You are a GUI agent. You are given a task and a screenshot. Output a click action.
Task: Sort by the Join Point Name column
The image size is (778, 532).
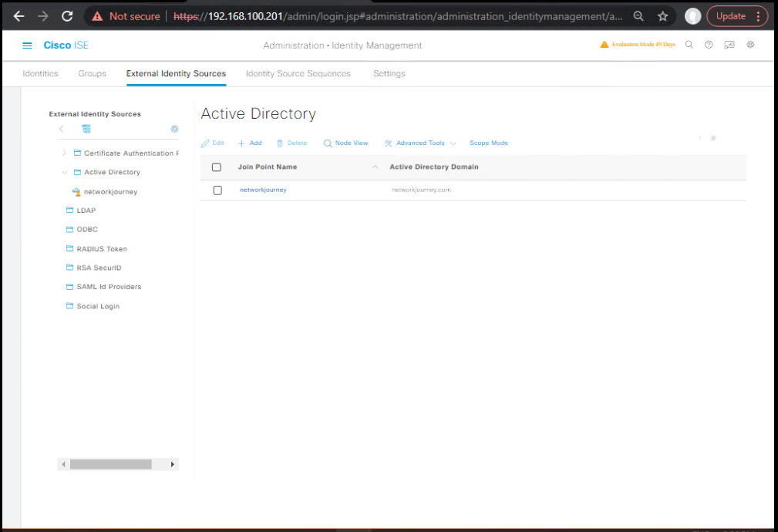268,167
